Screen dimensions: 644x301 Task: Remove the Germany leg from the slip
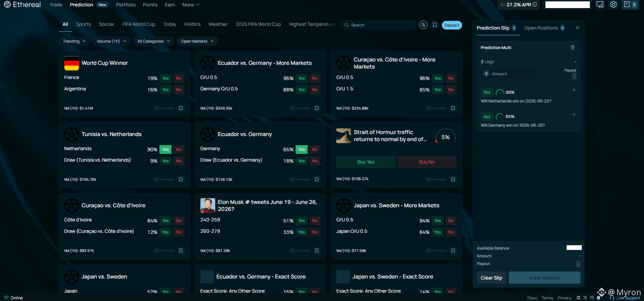click(574, 115)
